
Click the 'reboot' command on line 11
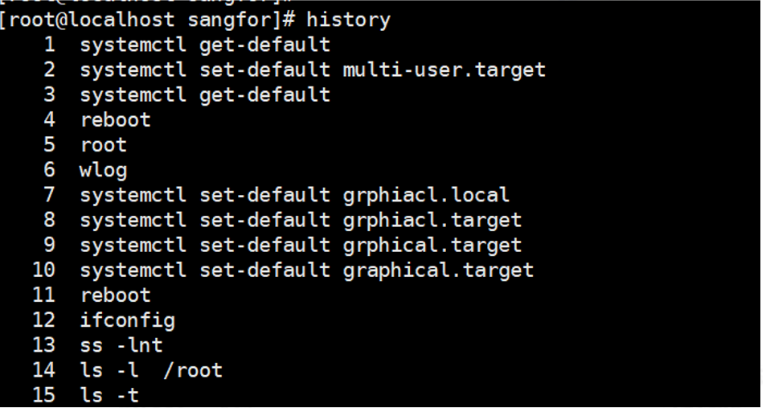click(116, 295)
